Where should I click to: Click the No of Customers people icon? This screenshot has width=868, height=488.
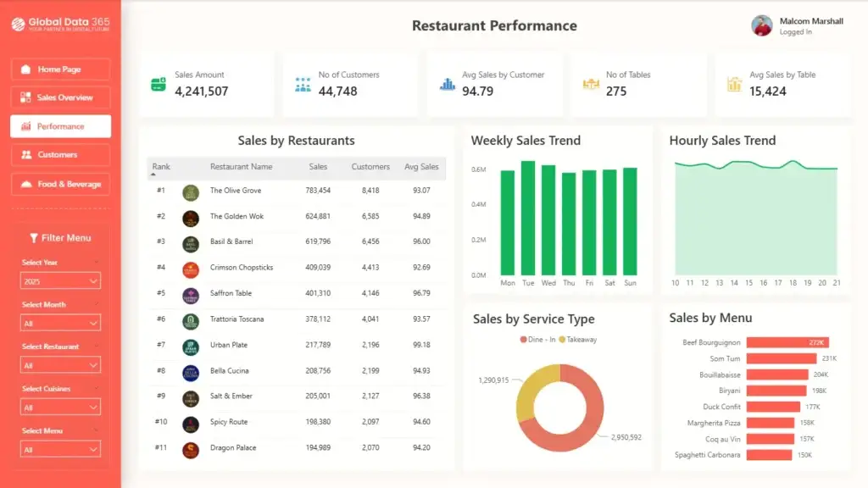tap(303, 84)
